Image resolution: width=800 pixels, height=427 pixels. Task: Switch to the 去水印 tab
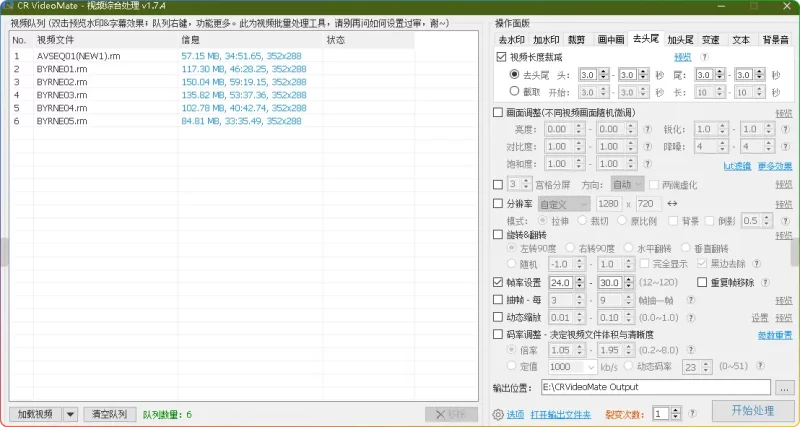(511, 40)
